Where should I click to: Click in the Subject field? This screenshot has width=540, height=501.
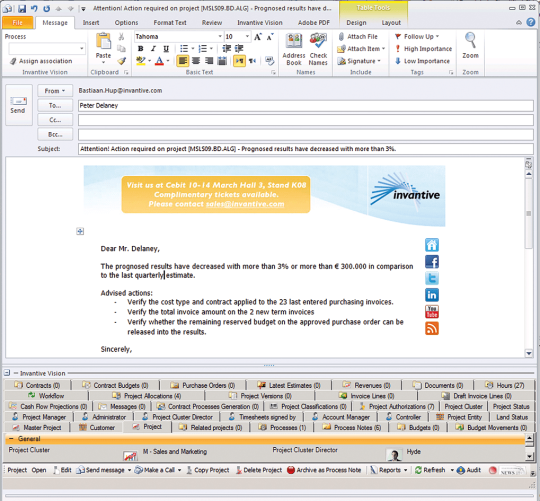[306, 149]
